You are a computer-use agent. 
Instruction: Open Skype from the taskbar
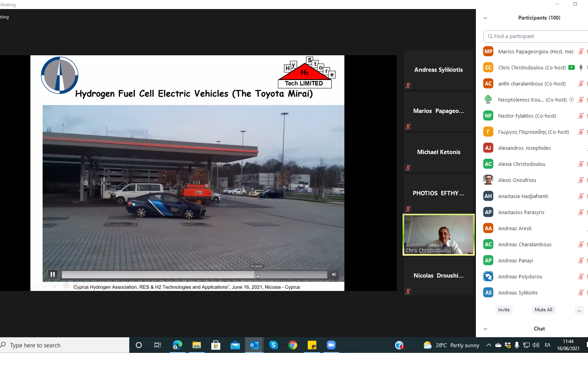point(274,345)
